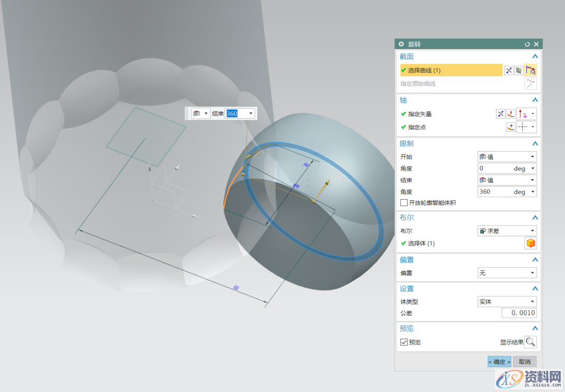
Task: Enable the 开放轮廓智能体积 checkbox
Action: pyautogui.click(x=404, y=203)
